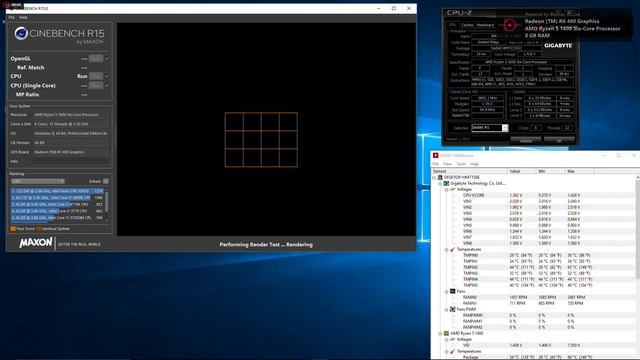Screen dimensions: 640x360
Task: Click the red HWMonitor title bar icon
Action: (436, 156)
